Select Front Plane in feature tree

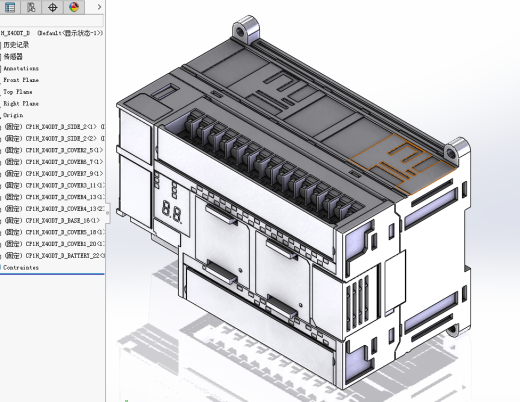21,80
